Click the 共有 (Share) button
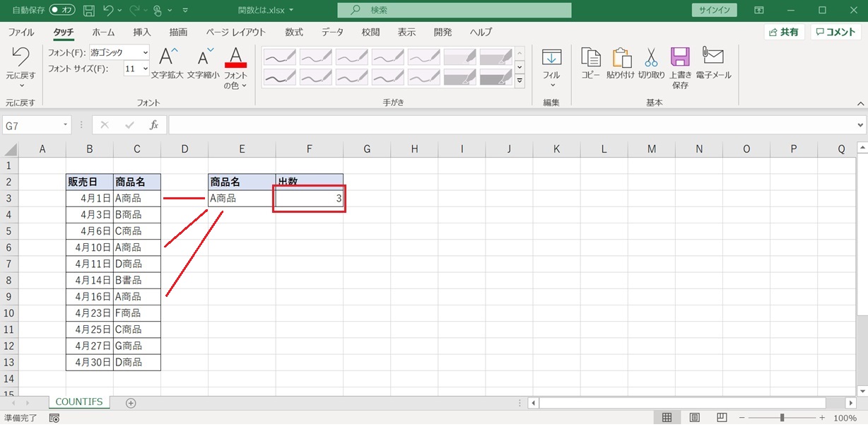This screenshot has width=868, height=427. (x=784, y=33)
